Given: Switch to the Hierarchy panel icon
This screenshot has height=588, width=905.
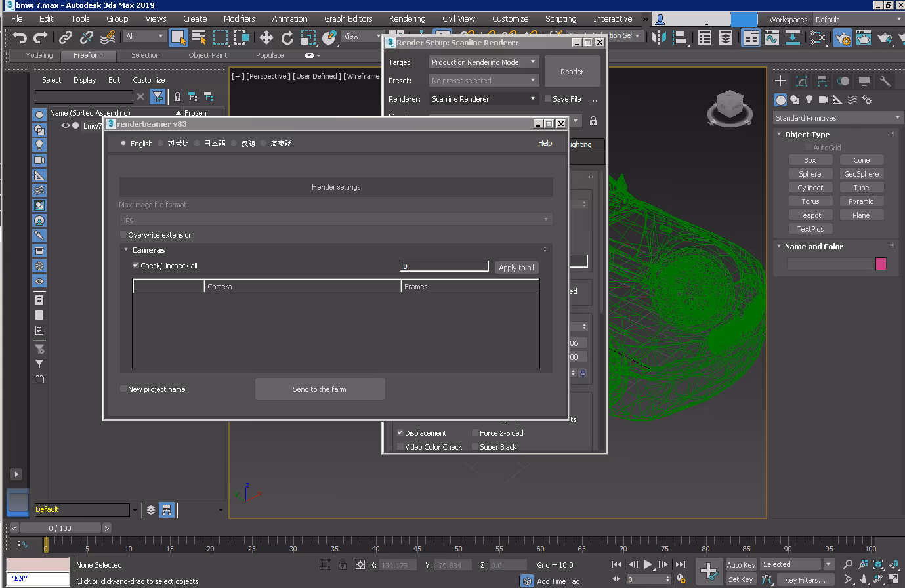Looking at the screenshot, I should point(822,81).
